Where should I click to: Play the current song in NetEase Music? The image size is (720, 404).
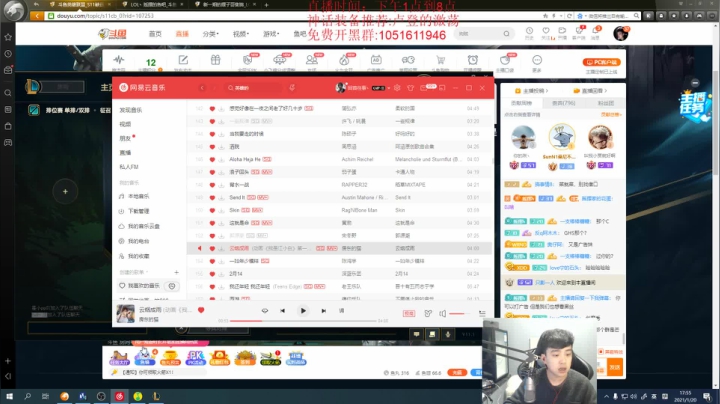click(303, 311)
